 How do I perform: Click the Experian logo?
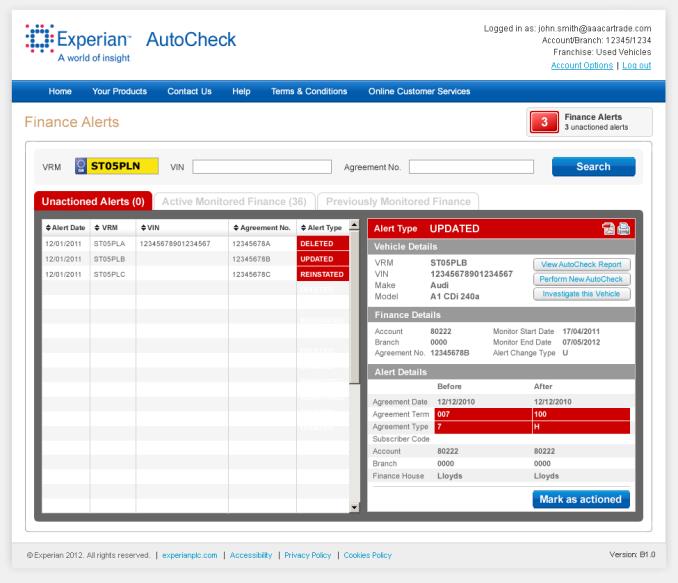(78, 43)
